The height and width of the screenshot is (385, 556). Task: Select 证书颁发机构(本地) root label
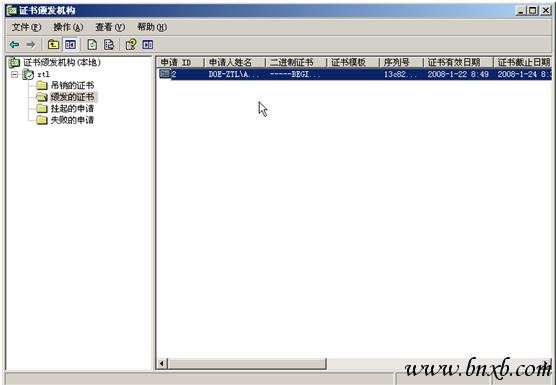tap(62, 62)
